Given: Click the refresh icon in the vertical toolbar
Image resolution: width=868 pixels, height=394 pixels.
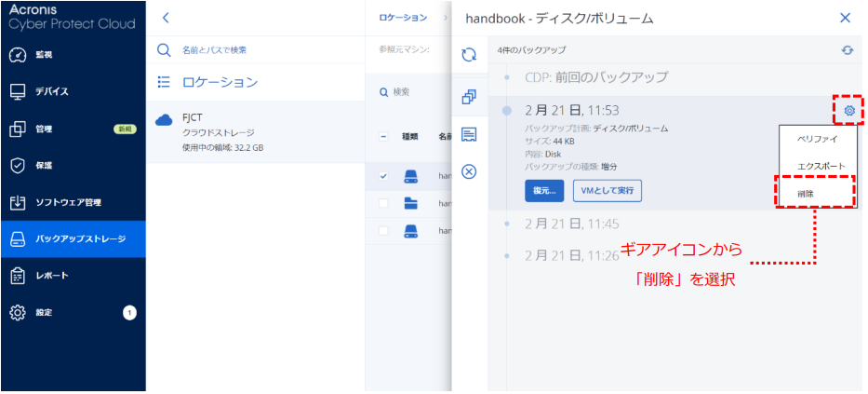Looking at the screenshot, I should (x=470, y=55).
